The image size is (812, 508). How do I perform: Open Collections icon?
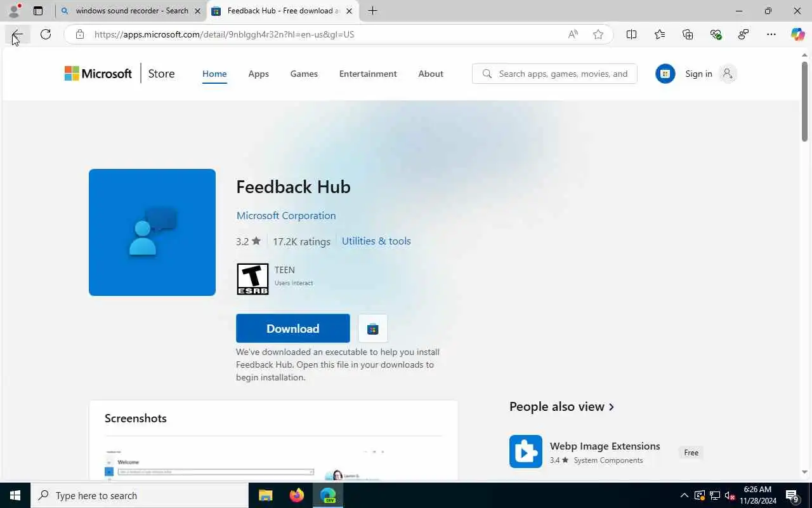point(688,34)
